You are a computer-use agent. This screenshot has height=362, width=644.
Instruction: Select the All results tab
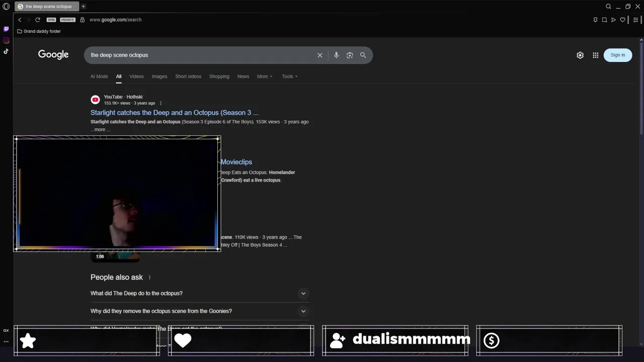tap(119, 76)
